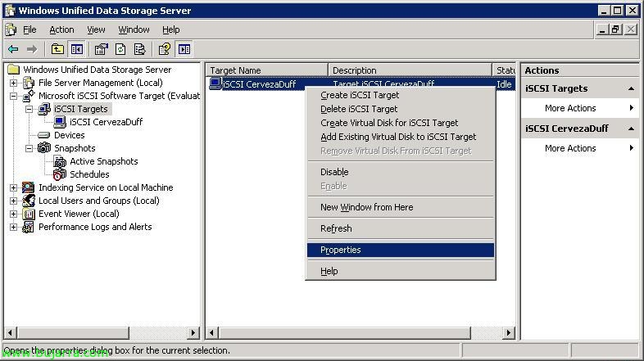Select Devices in the console tree

(x=69, y=135)
